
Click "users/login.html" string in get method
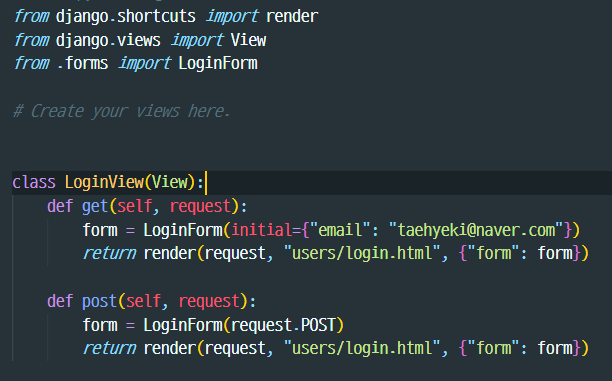(362, 254)
